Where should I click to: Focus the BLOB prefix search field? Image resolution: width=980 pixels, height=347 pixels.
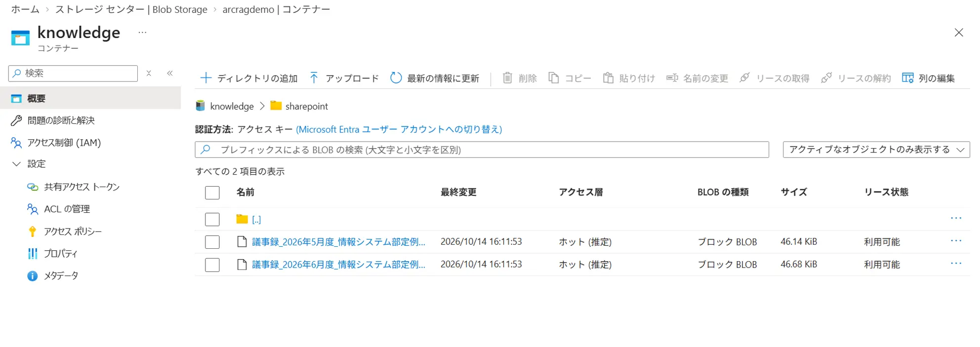coord(482,150)
